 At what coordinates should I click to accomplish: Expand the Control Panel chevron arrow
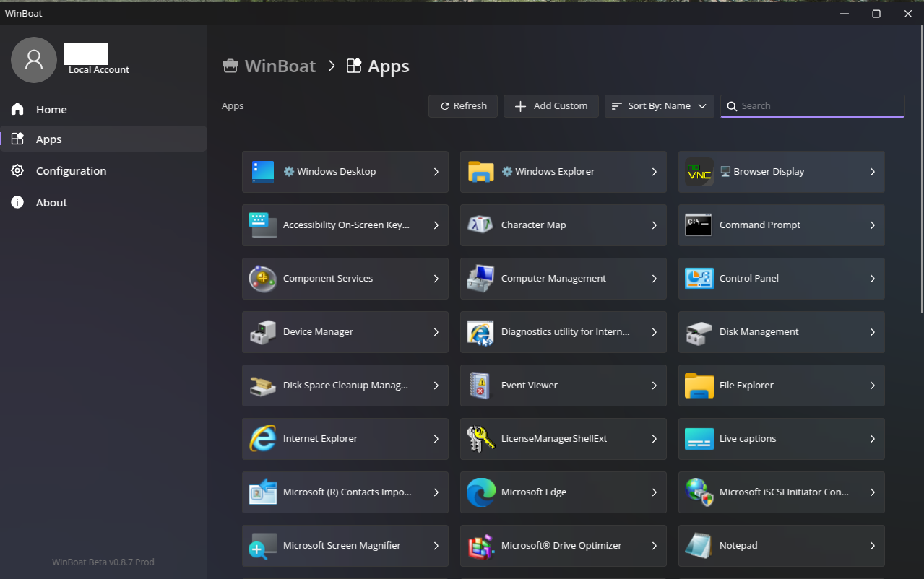(x=872, y=279)
